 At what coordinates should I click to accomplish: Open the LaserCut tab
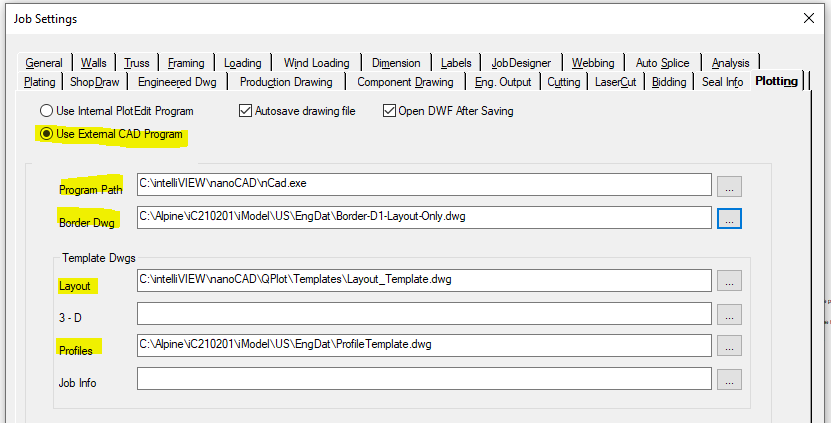click(615, 82)
